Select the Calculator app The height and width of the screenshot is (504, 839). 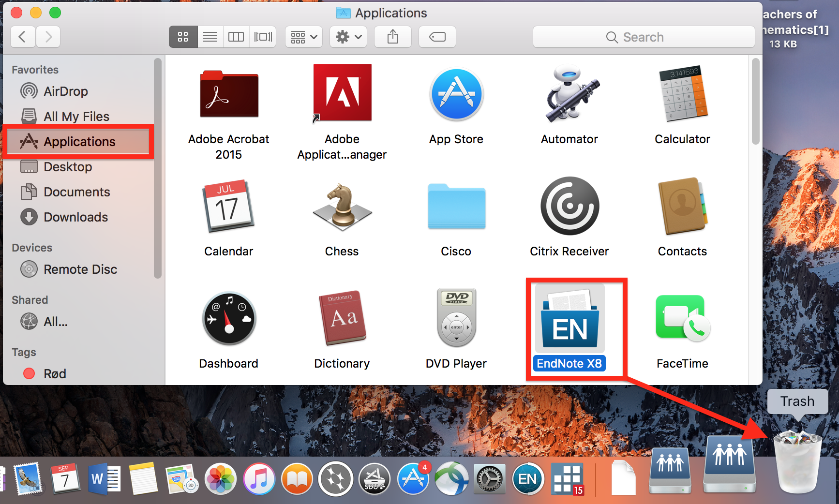click(683, 93)
